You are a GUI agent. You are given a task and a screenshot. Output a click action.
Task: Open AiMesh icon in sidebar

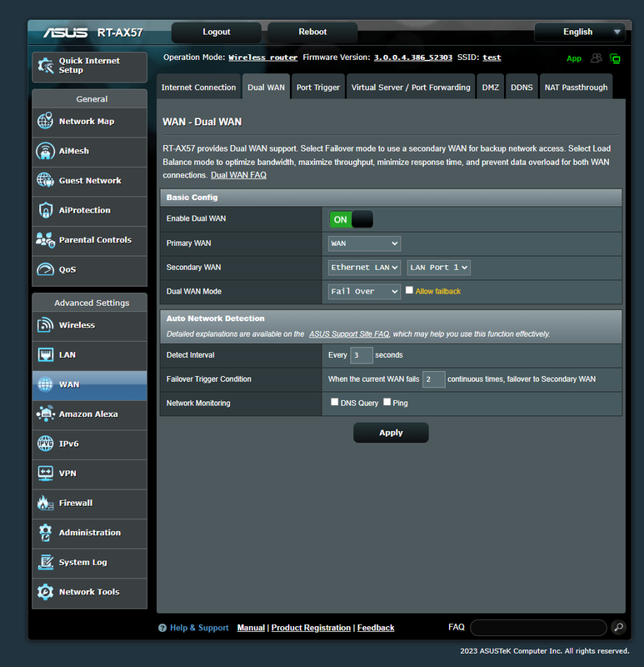pos(46,151)
